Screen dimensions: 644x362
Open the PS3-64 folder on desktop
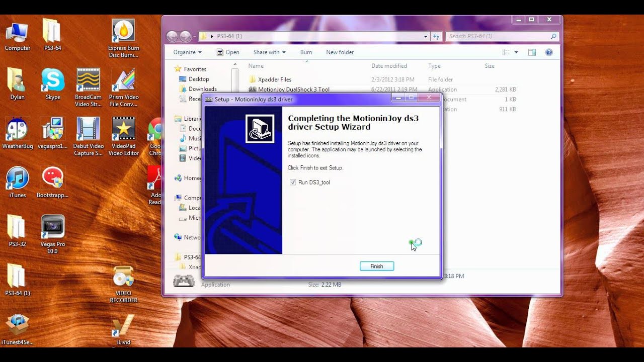(x=52, y=35)
